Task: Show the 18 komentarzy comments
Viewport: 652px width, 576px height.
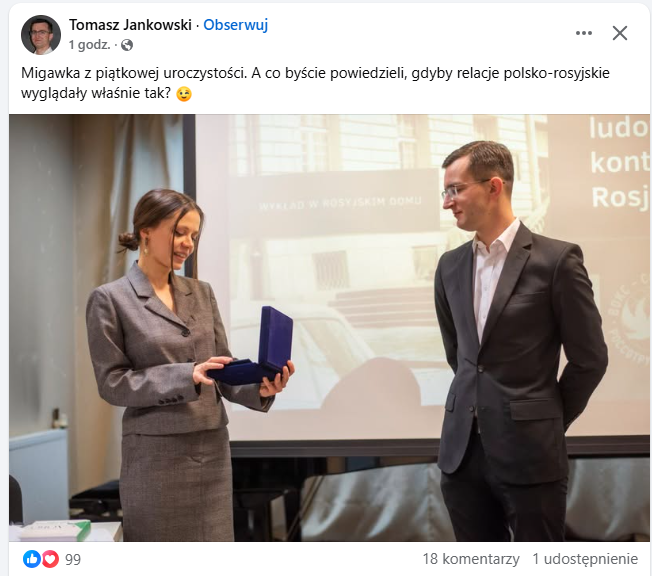Action: coord(471,559)
